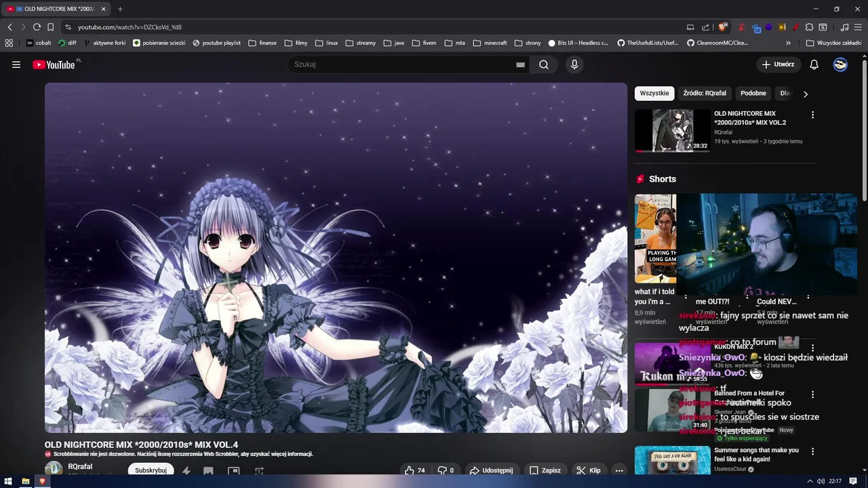Open the account avatar menu
Image resolution: width=868 pixels, height=488 pixels.
[840, 64]
